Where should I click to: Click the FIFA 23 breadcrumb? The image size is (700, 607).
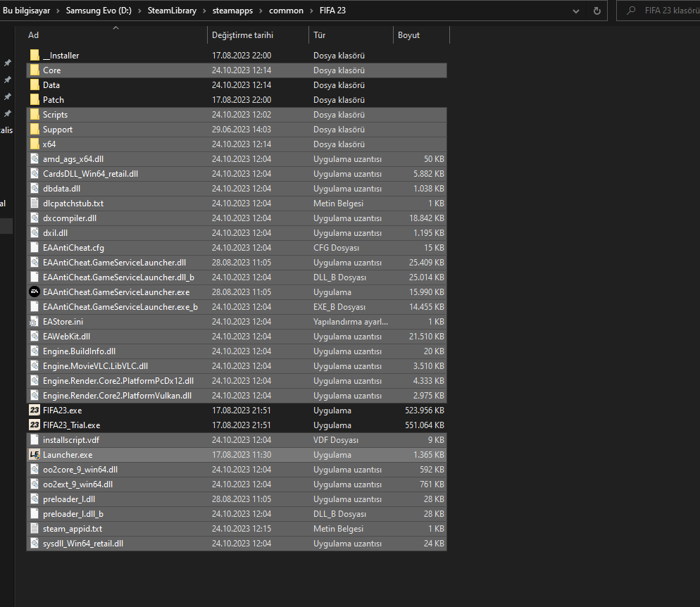click(332, 11)
